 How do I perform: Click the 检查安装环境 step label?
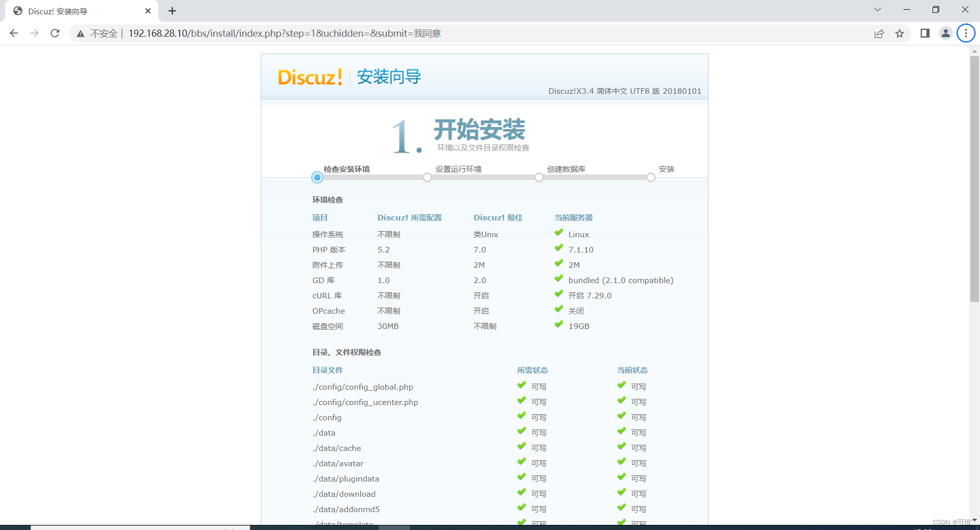point(347,169)
